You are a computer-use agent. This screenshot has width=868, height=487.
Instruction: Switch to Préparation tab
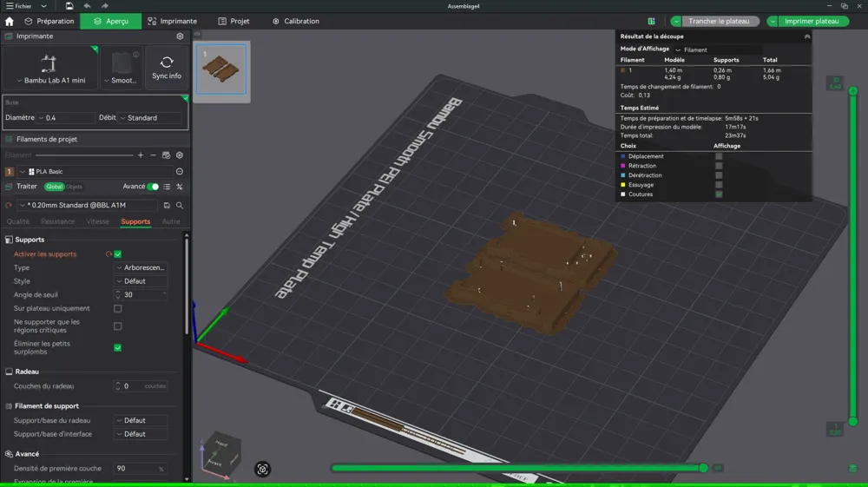(x=49, y=21)
